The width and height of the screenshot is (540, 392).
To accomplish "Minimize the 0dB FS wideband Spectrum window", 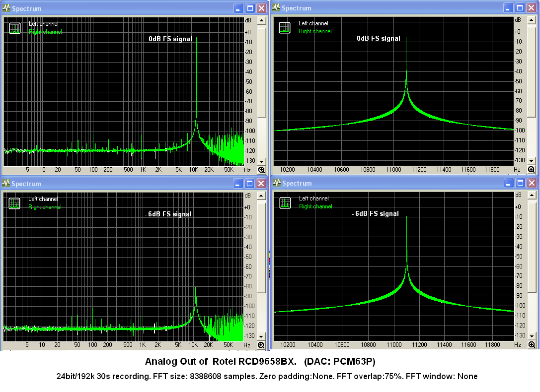I will pos(238,8).
